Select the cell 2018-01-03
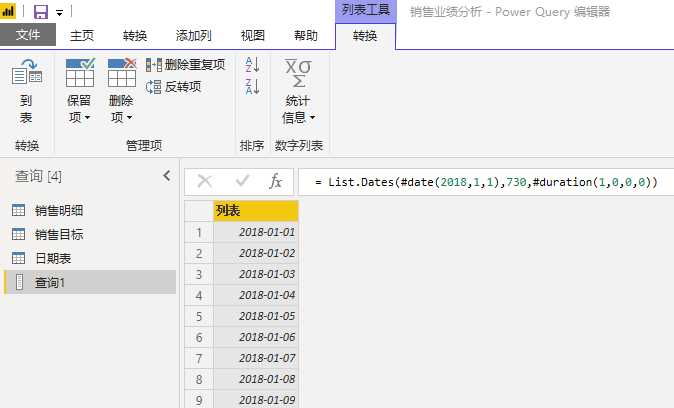Image resolution: width=674 pixels, height=408 pixels. 256,274
